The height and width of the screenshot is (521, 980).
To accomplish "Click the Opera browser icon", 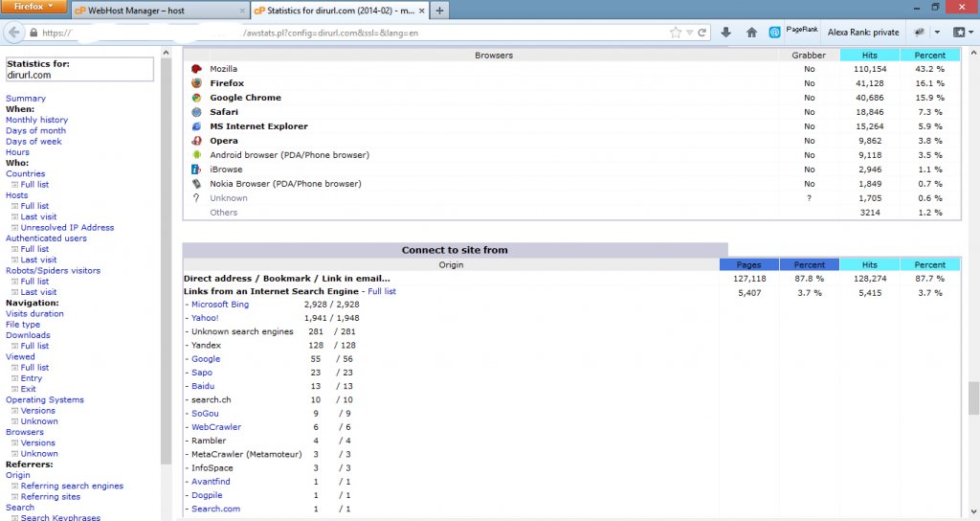I will [196, 141].
